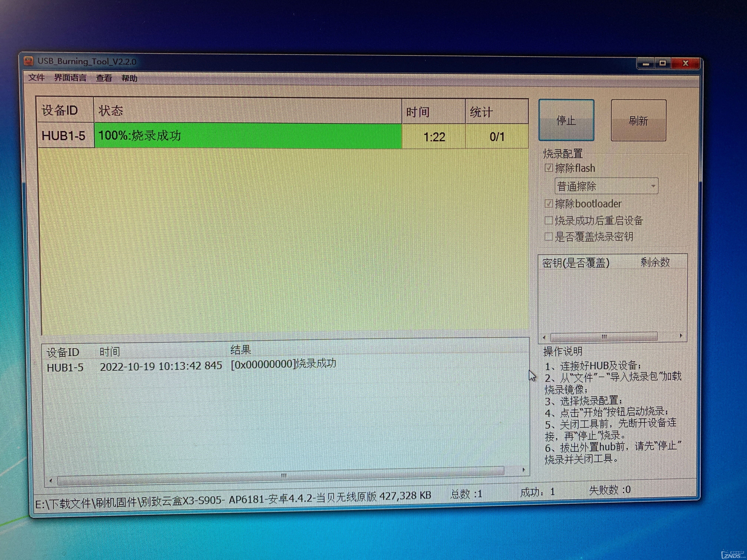Screen dimensions: 747x560
Task: Maximize the USB Burning Tool window
Action: point(663,63)
